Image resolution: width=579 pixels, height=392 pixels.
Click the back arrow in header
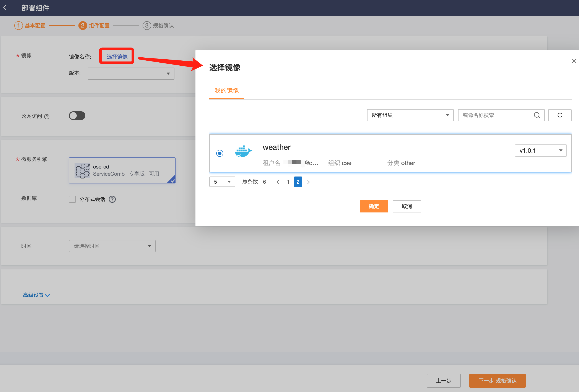click(5, 8)
